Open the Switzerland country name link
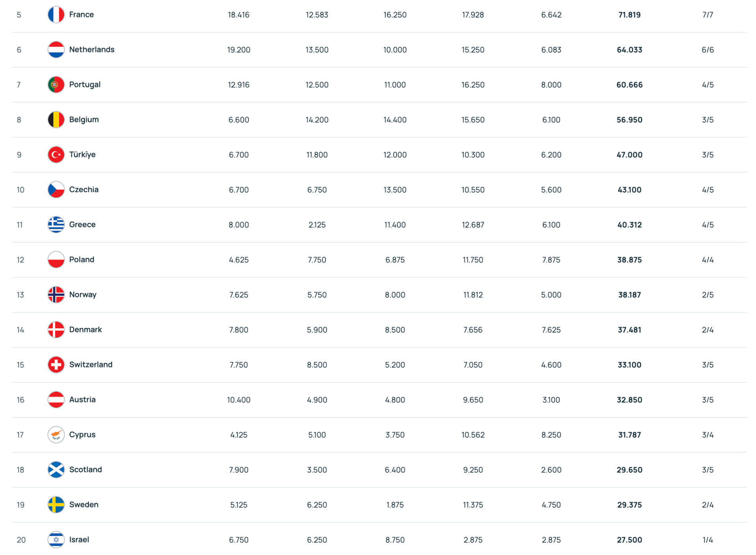Image resolution: width=756 pixels, height=555 pixels. (x=91, y=365)
